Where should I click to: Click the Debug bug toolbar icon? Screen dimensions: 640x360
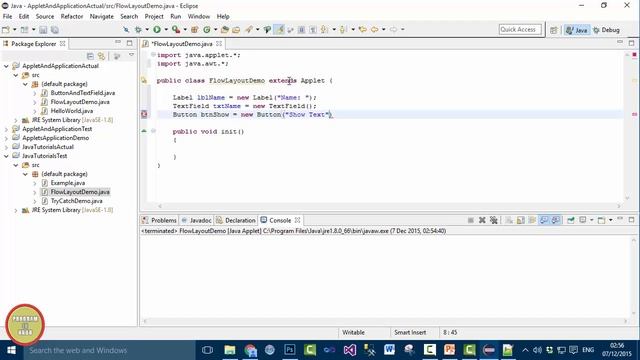138,29
